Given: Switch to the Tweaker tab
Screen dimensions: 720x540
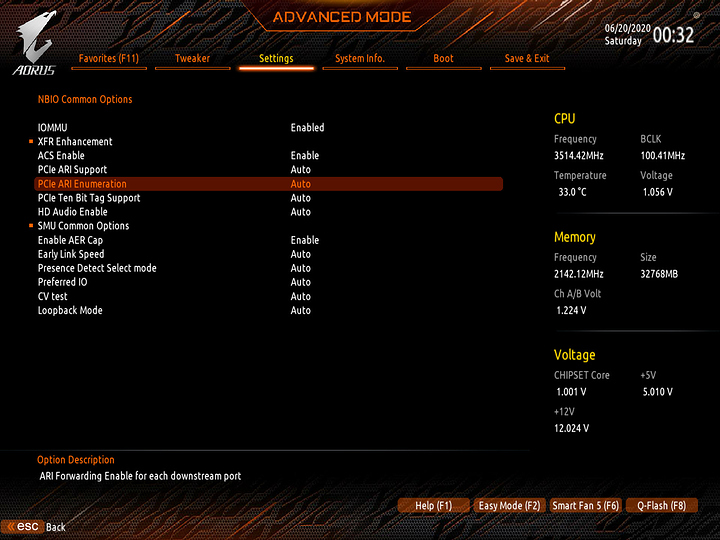Looking at the screenshot, I should pyautogui.click(x=192, y=59).
